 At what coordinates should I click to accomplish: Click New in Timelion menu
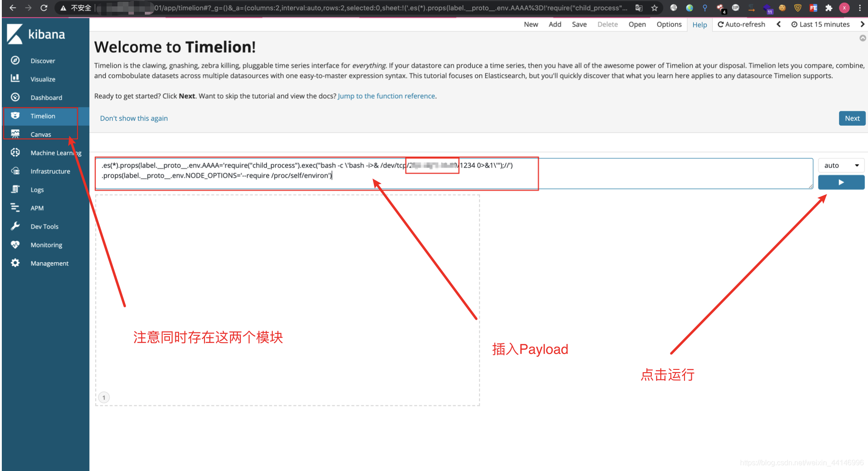pyautogui.click(x=531, y=24)
